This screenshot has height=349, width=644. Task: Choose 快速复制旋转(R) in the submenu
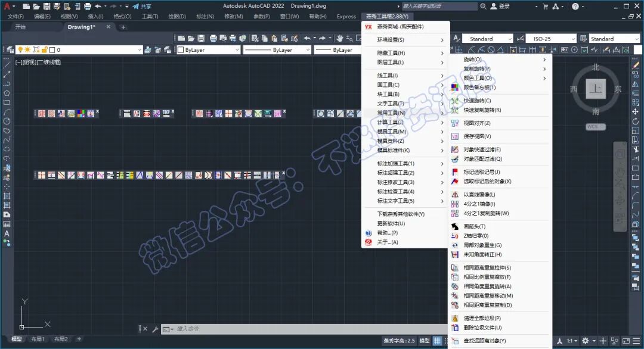click(500, 110)
